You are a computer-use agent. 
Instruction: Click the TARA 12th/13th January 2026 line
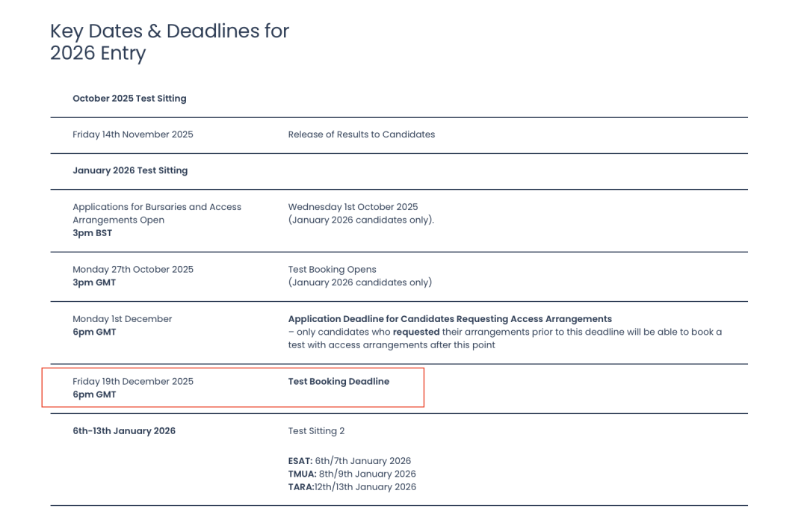[352, 487]
